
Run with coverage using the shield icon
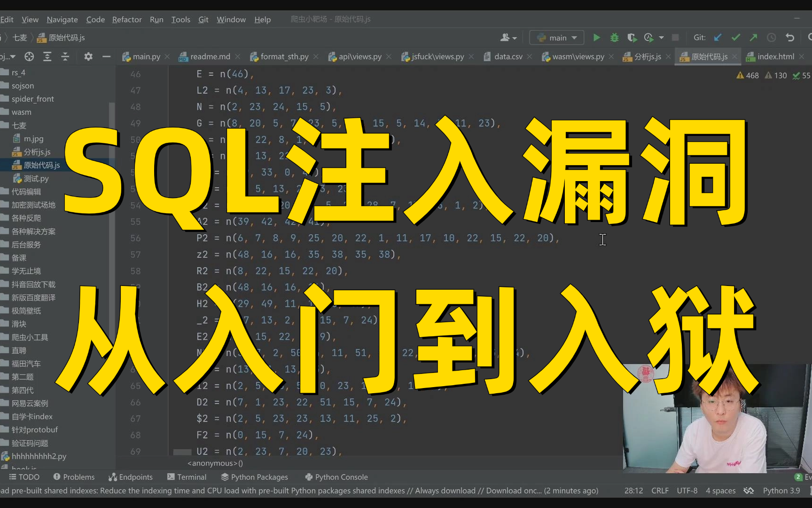(x=632, y=38)
